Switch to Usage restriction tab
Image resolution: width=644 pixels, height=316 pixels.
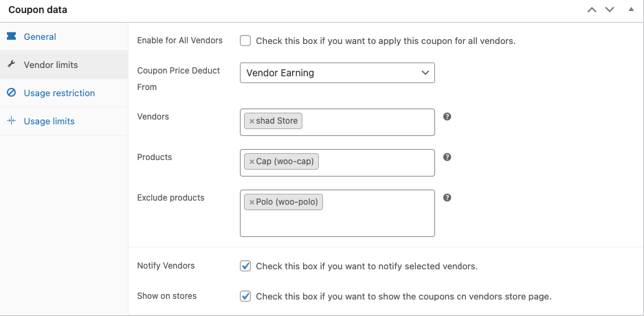pyautogui.click(x=64, y=93)
